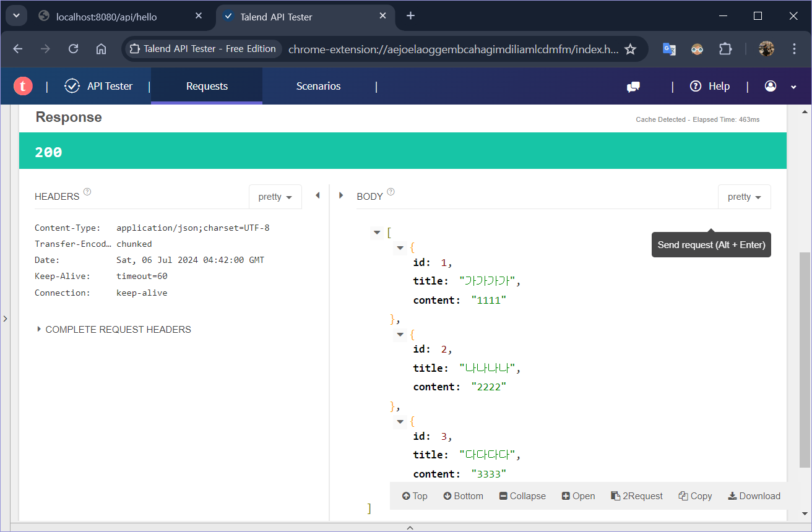Viewport: 812px width, 532px height.
Task: Click the page vertical scrollbar thumb
Action: pos(805,359)
